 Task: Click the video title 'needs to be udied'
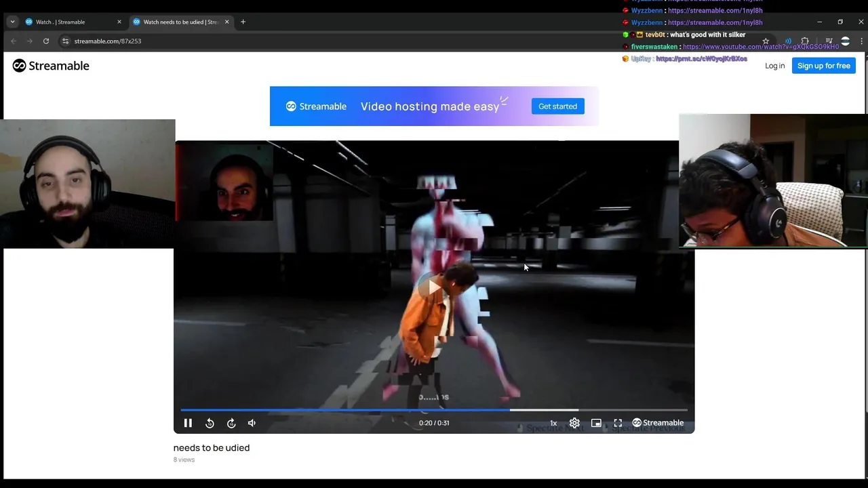click(x=212, y=447)
